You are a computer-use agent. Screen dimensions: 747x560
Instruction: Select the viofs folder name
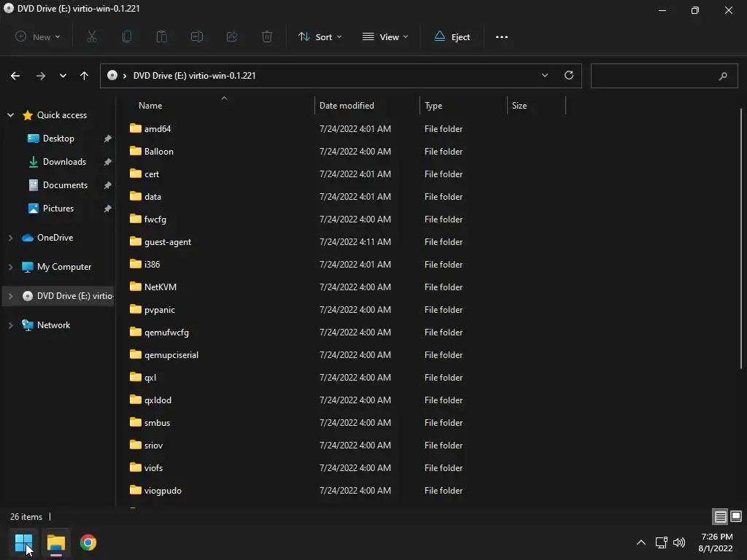153,468
